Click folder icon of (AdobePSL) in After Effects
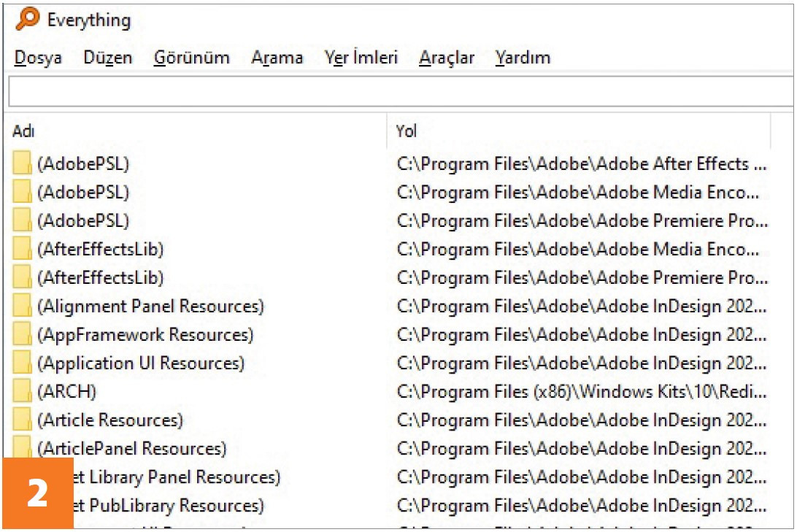Image resolution: width=797 pixels, height=532 pixels. 22,163
